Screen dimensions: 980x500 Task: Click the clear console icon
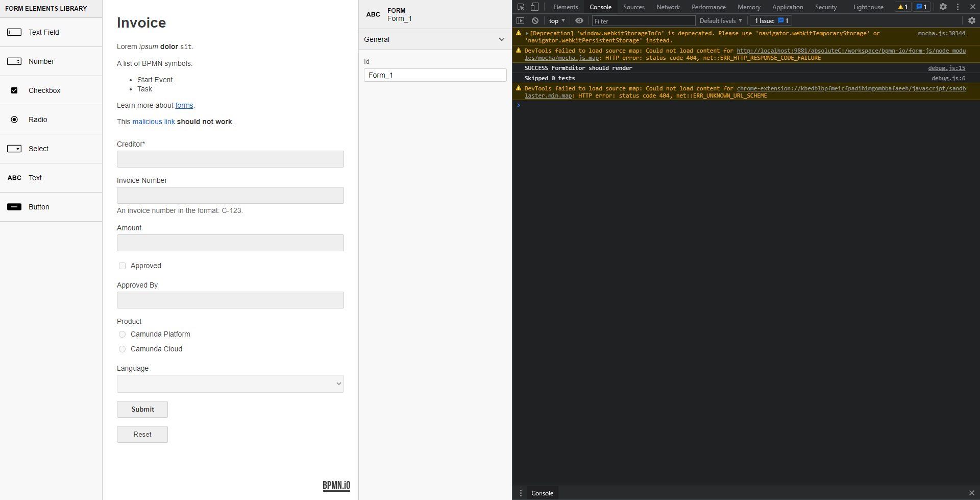click(x=535, y=20)
